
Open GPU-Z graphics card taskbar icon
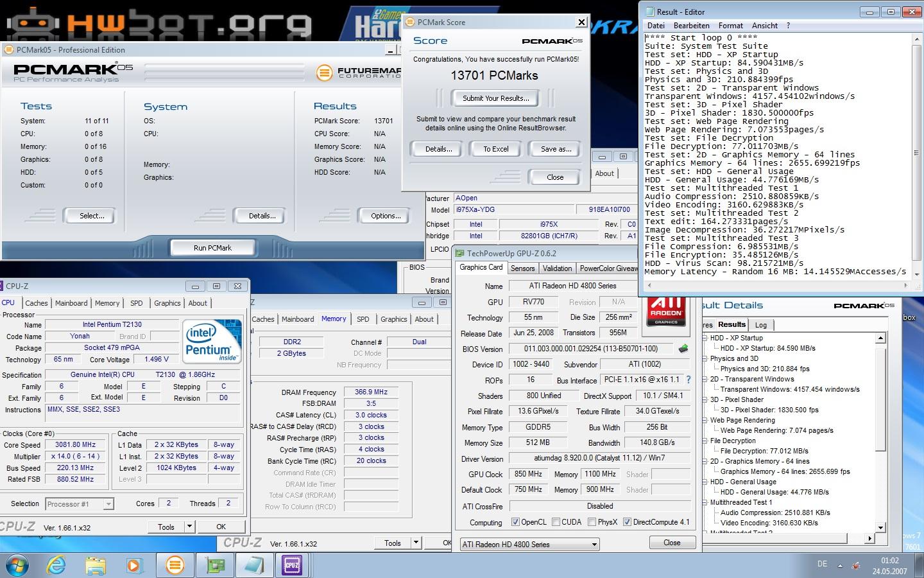[215, 565]
